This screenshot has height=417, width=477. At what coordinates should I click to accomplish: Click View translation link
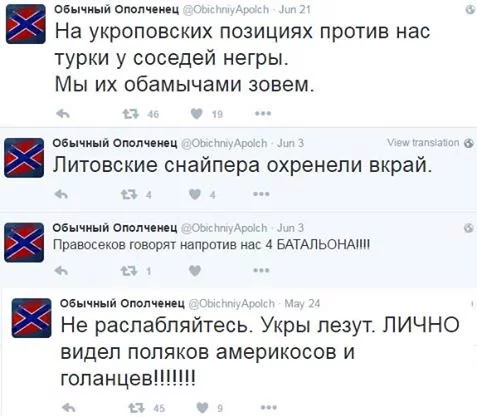423,143
